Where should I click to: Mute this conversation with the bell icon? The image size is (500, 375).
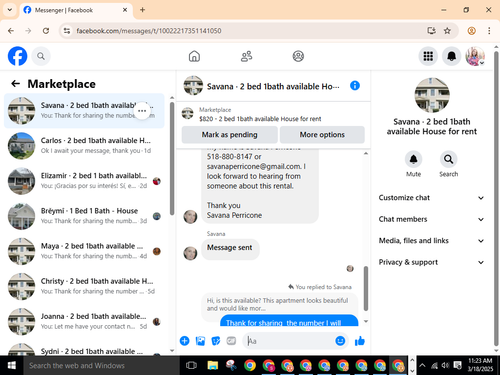tap(413, 159)
